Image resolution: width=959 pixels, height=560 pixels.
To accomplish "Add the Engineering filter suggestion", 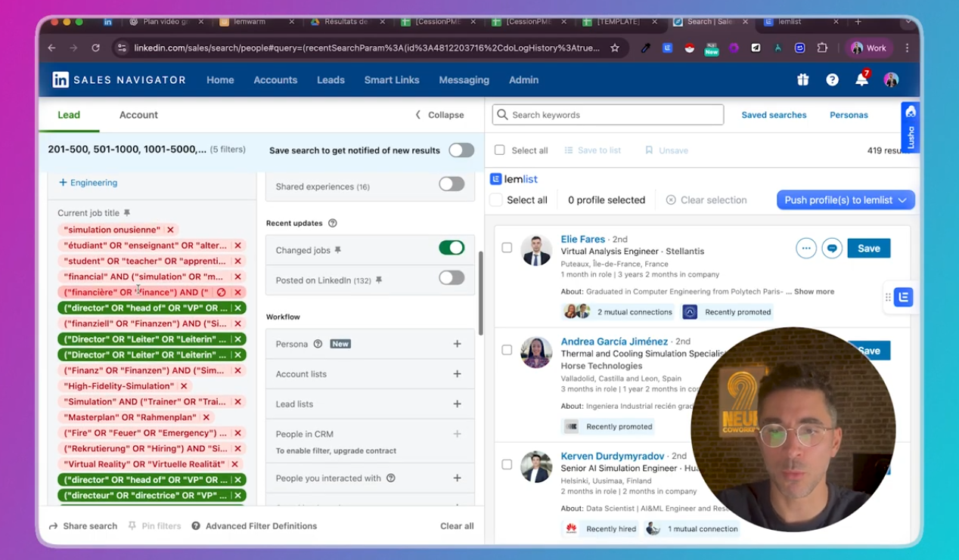I will pyautogui.click(x=88, y=182).
